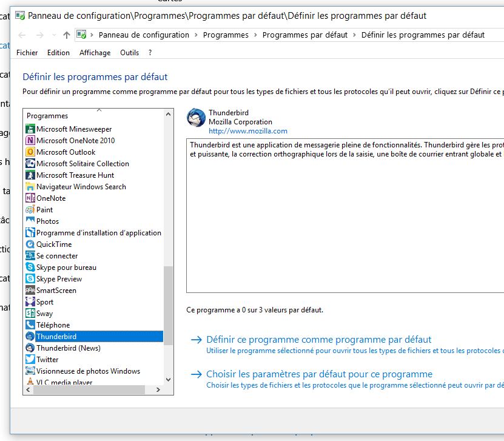Click the QuickTime icon
The width and height of the screenshot is (504, 441).
(x=30, y=244)
